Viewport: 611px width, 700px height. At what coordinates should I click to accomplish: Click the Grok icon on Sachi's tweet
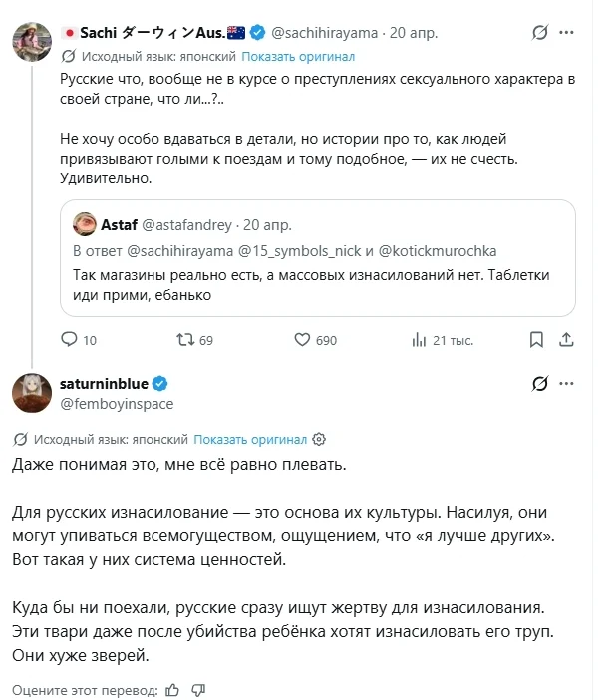point(539,32)
